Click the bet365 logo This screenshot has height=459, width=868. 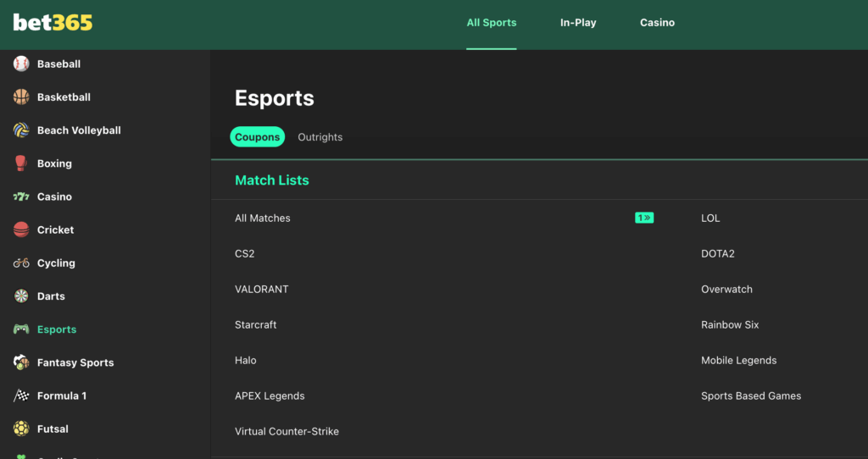53,23
